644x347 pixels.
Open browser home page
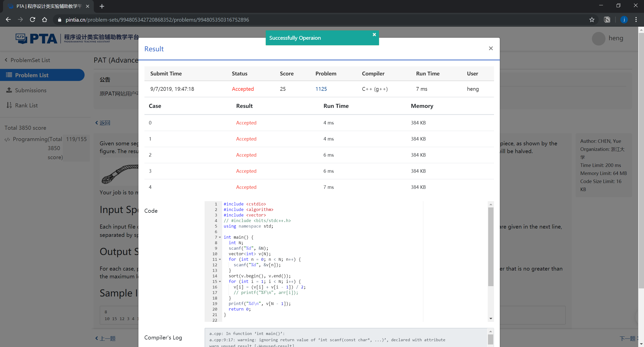click(x=45, y=20)
